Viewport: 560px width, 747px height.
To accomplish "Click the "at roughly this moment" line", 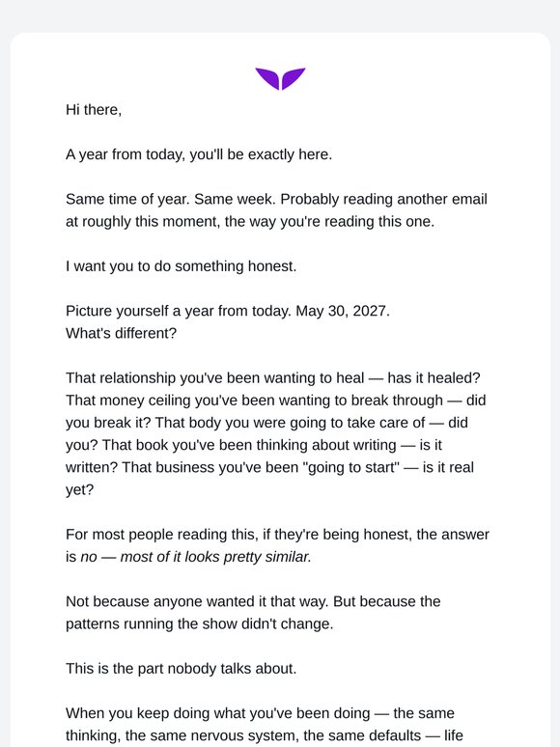I will tap(250, 222).
